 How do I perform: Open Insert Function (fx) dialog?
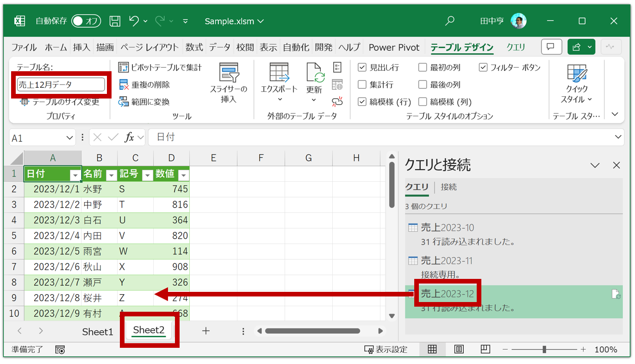pos(129,137)
